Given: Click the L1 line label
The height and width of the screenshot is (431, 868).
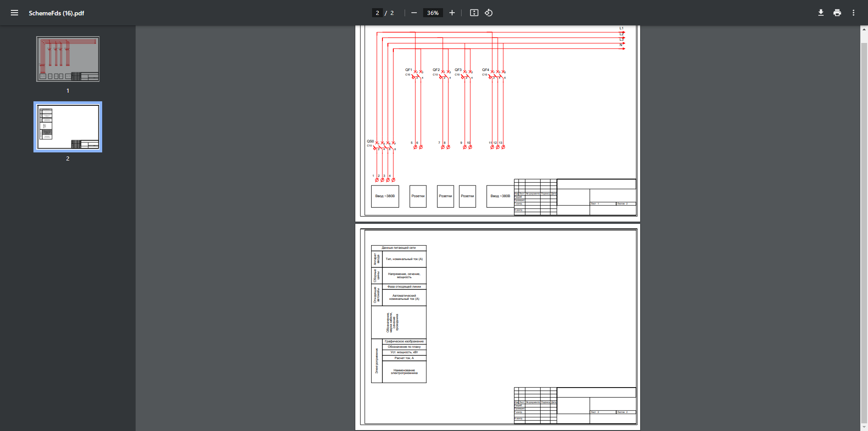Looking at the screenshot, I should 622,28.
